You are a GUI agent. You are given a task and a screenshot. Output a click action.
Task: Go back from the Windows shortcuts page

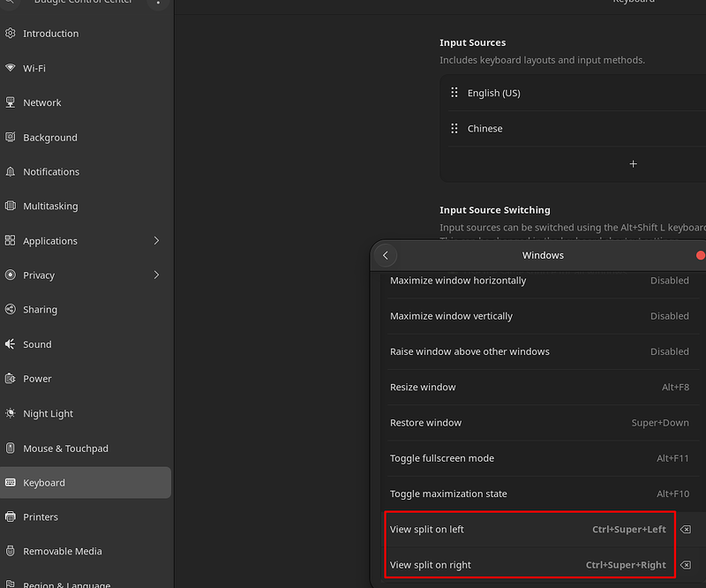coord(386,255)
